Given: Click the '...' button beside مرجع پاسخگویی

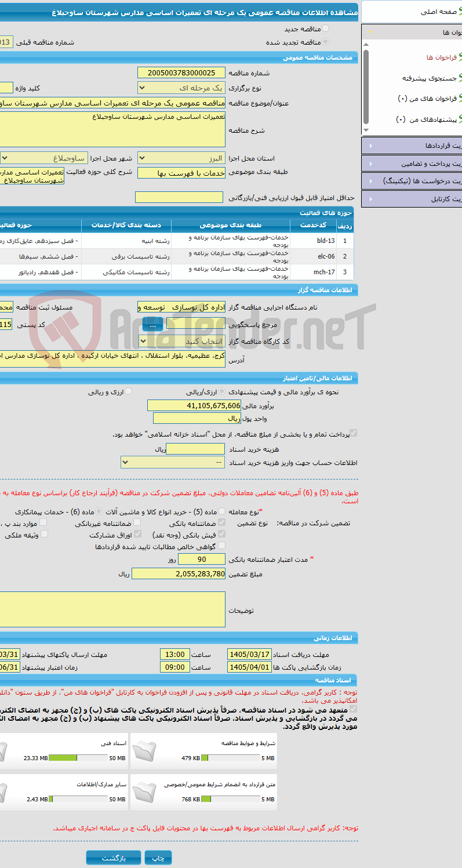Looking at the screenshot, I should (x=152, y=325).
